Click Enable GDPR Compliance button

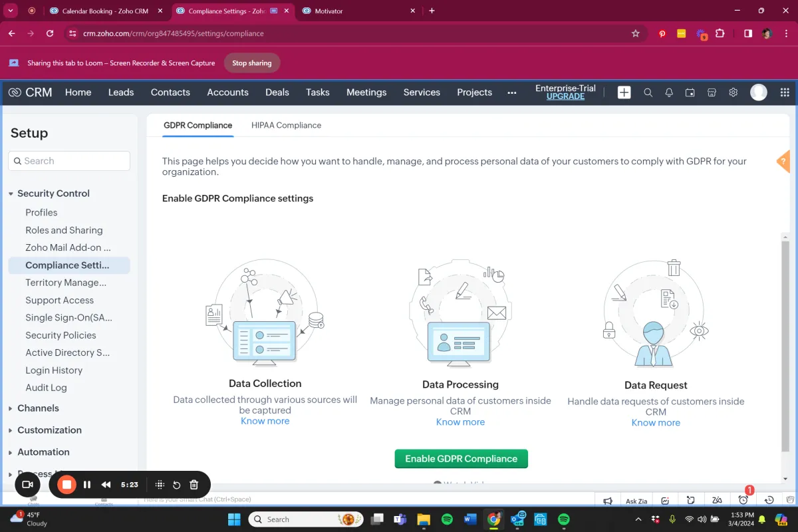pos(461,459)
